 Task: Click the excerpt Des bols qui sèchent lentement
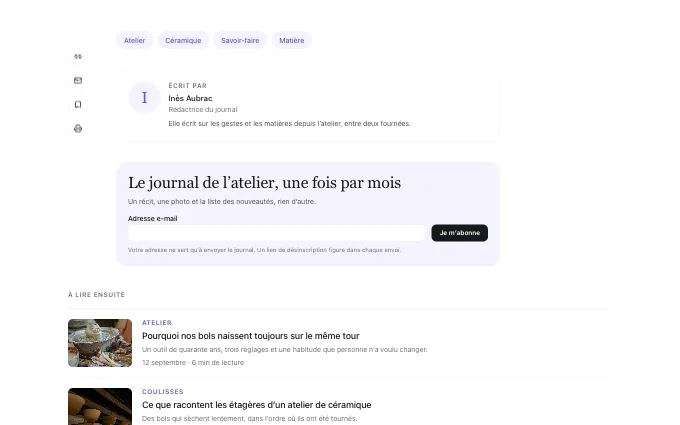[x=249, y=418]
